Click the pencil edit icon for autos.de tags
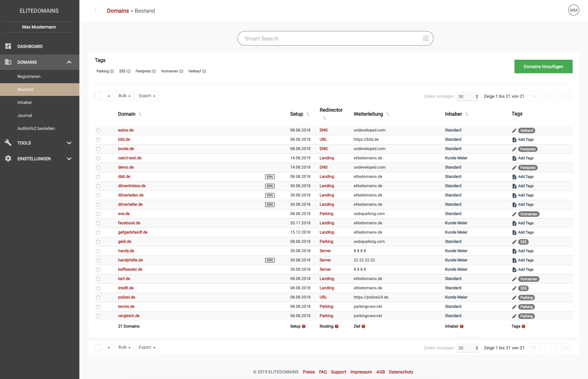588x379 pixels. pyautogui.click(x=514, y=130)
